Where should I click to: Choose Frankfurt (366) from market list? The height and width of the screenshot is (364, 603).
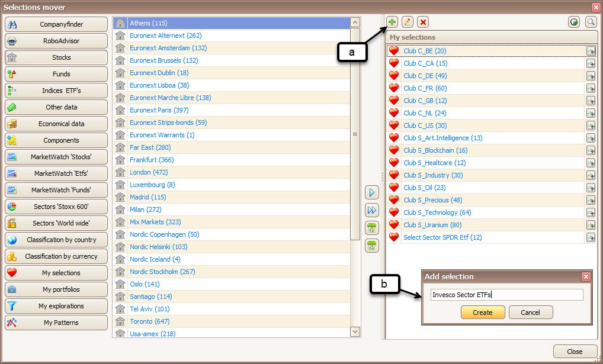point(152,160)
